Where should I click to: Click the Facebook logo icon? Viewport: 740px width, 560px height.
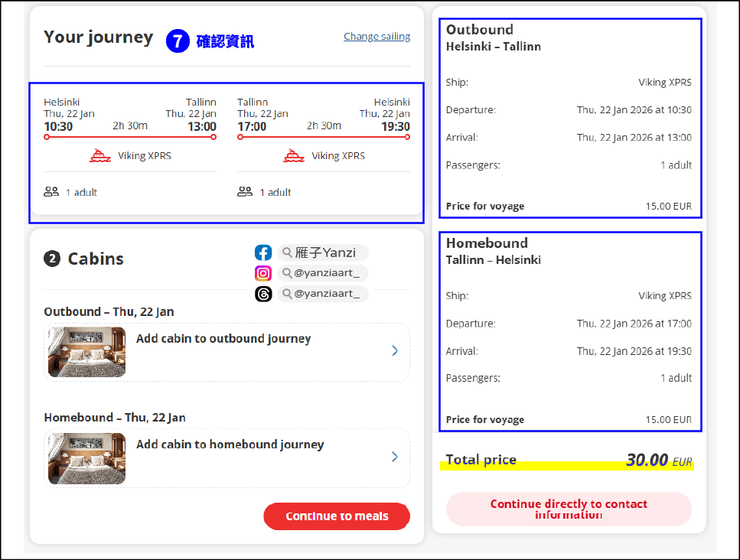pos(263,252)
